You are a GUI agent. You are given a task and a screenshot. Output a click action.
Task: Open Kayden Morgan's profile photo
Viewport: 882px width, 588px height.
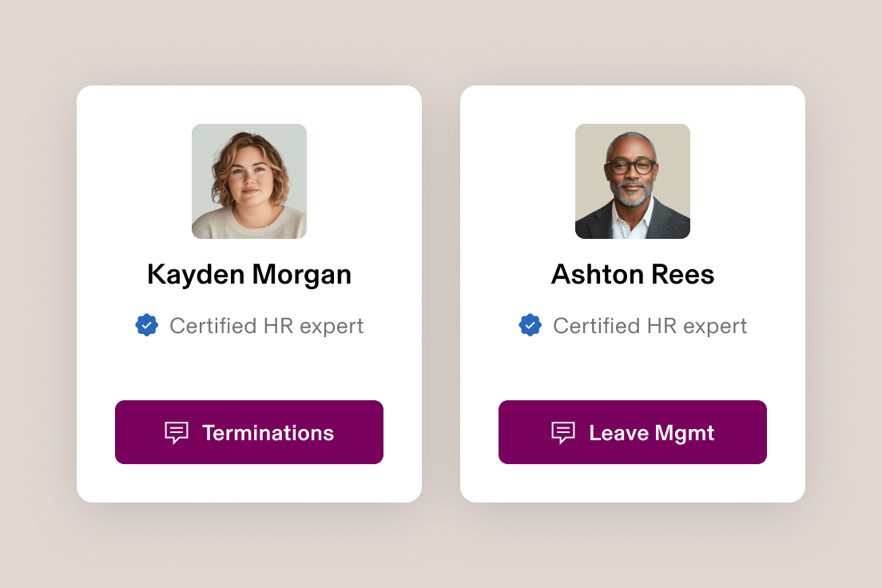248,181
